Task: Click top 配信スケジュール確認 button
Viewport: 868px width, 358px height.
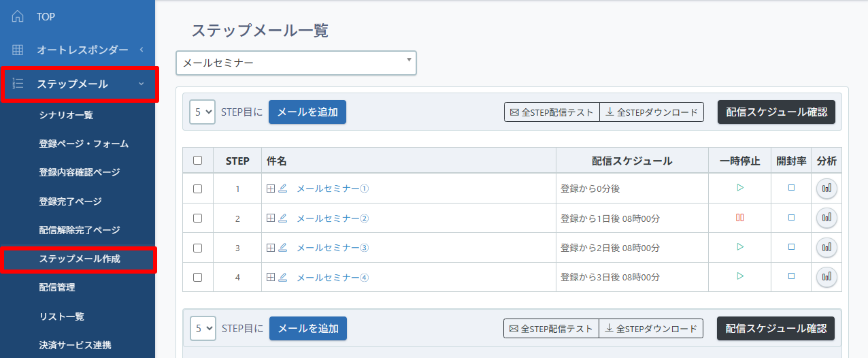Action: [776, 112]
